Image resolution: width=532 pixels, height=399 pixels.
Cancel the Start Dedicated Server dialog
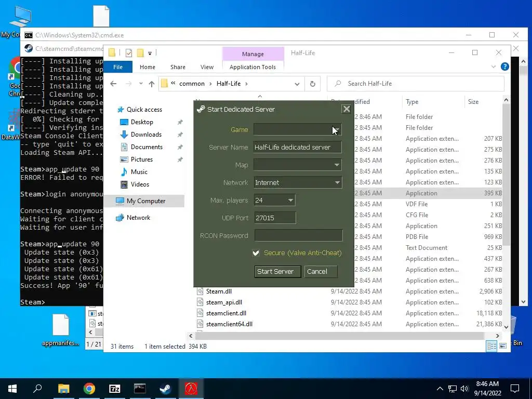(x=321, y=271)
